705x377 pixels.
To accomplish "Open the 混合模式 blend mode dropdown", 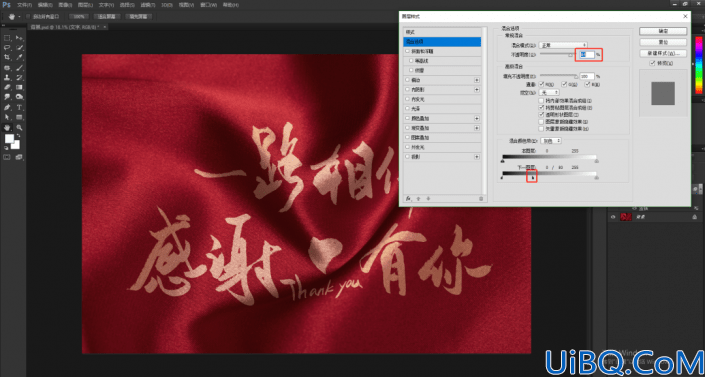I will 563,45.
